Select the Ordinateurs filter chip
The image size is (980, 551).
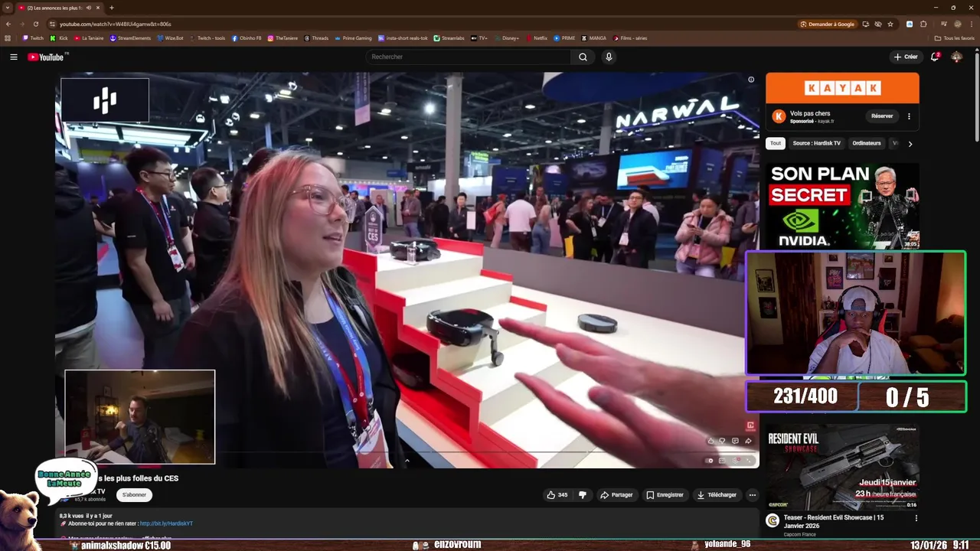tap(867, 143)
